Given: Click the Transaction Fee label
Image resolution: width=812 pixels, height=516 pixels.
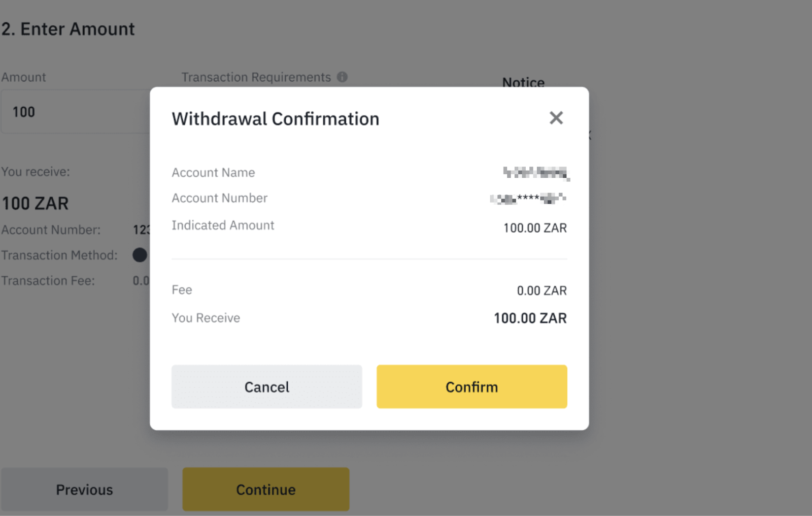Looking at the screenshot, I should pyautogui.click(x=48, y=281).
